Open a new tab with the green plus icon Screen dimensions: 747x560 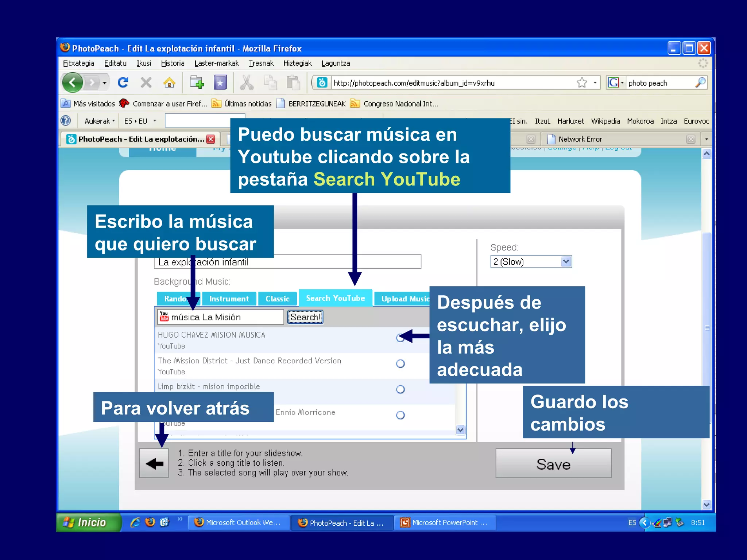(197, 83)
